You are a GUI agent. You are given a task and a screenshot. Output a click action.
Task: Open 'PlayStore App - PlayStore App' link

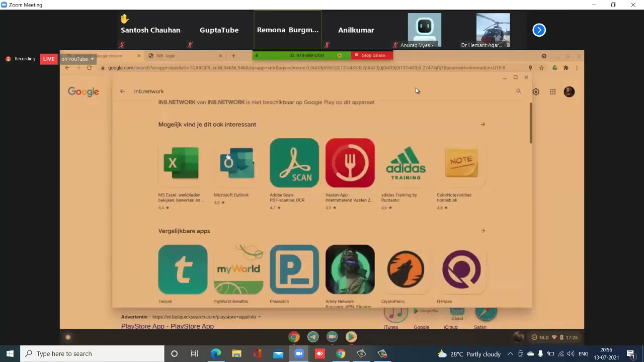(x=167, y=326)
